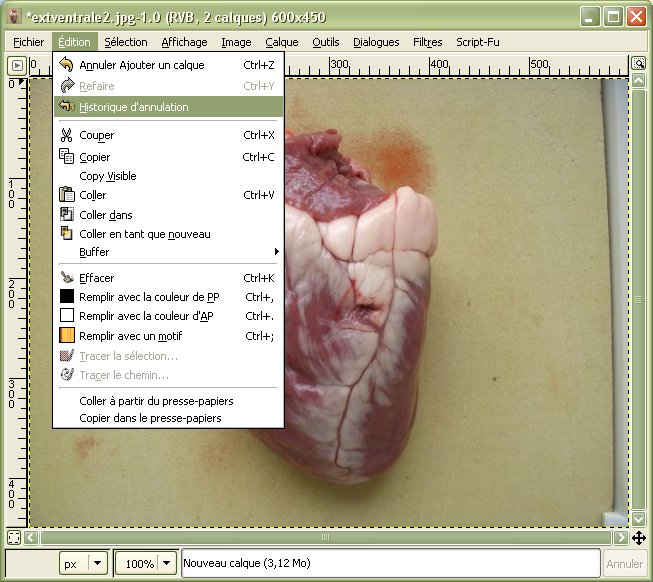Open the Filtres menu
Viewport: 653px width, 582px height.
click(x=427, y=42)
